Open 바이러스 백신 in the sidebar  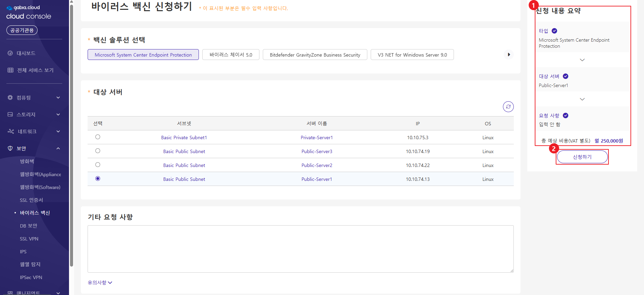tap(35, 213)
